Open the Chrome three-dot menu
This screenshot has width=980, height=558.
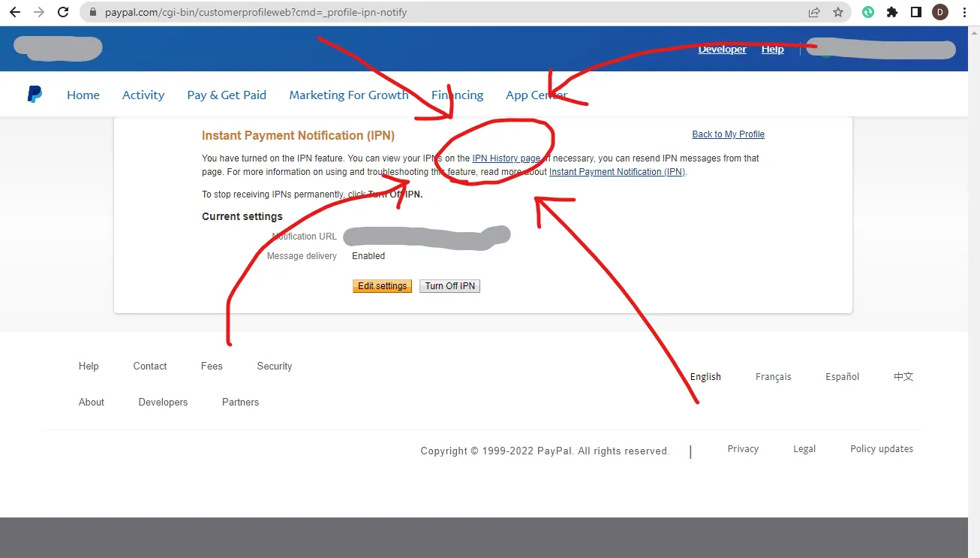tap(965, 12)
